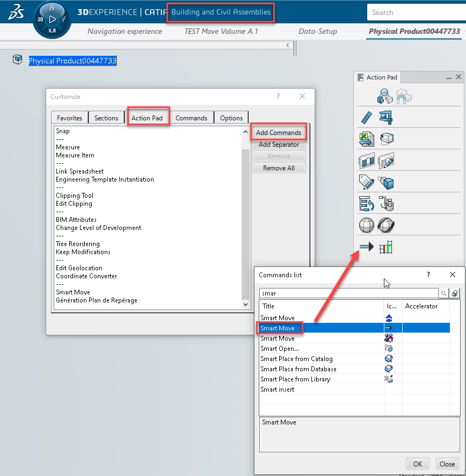
Task: Click the Smart Move arrow icon in Action Pad
Action: pos(367,247)
